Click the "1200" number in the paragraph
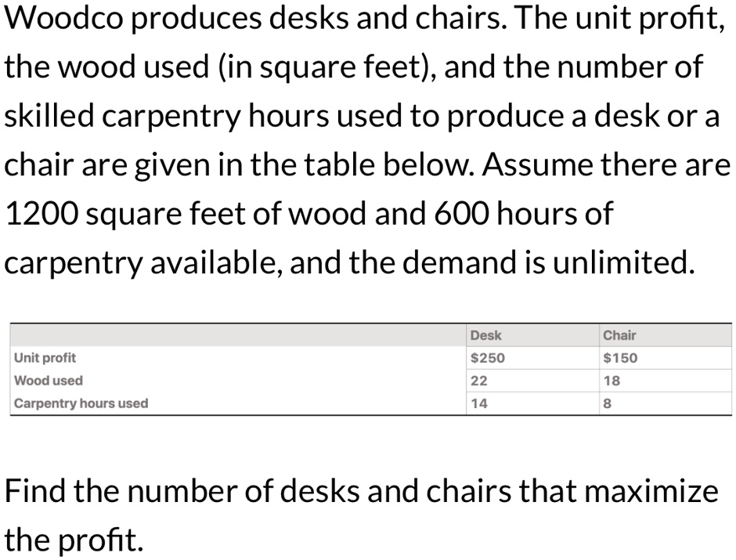 click(41, 213)
